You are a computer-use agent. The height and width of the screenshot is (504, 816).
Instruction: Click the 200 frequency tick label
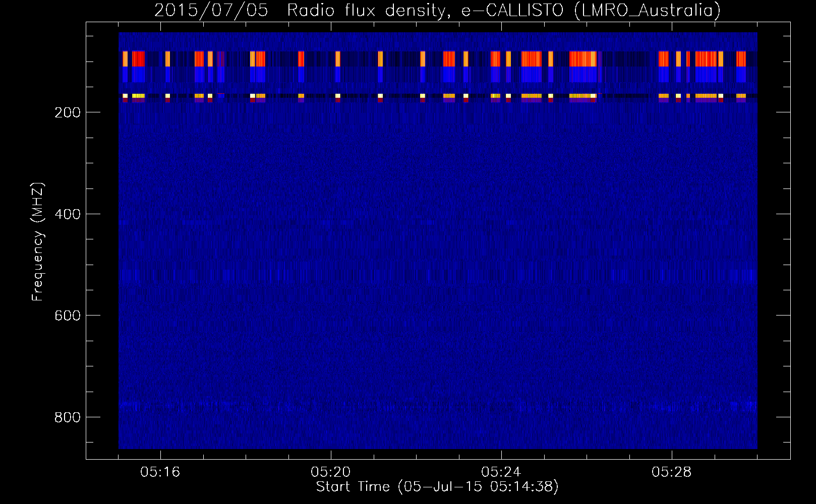[67, 112]
